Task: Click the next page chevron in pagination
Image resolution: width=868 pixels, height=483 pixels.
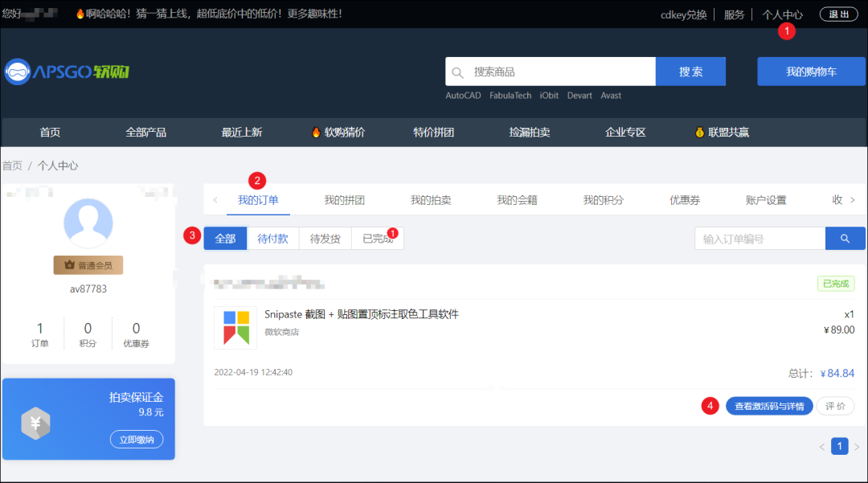Action: [x=855, y=446]
